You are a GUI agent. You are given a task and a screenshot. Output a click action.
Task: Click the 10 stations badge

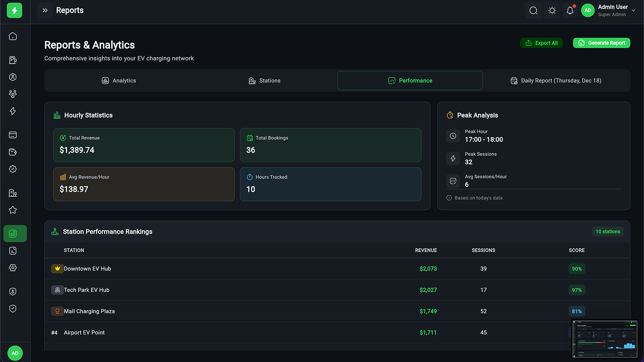[608, 232]
